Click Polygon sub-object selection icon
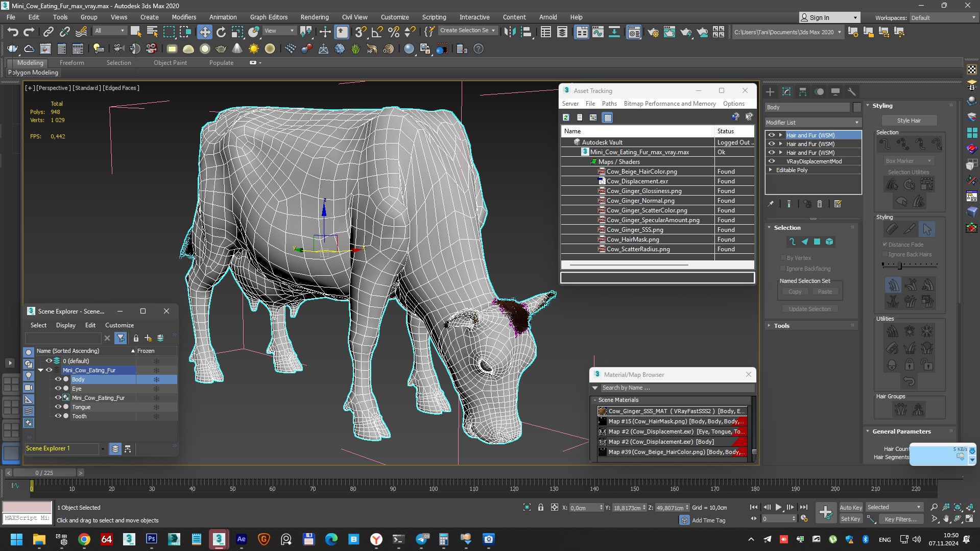This screenshot has height=551, width=980. click(x=817, y=242)
